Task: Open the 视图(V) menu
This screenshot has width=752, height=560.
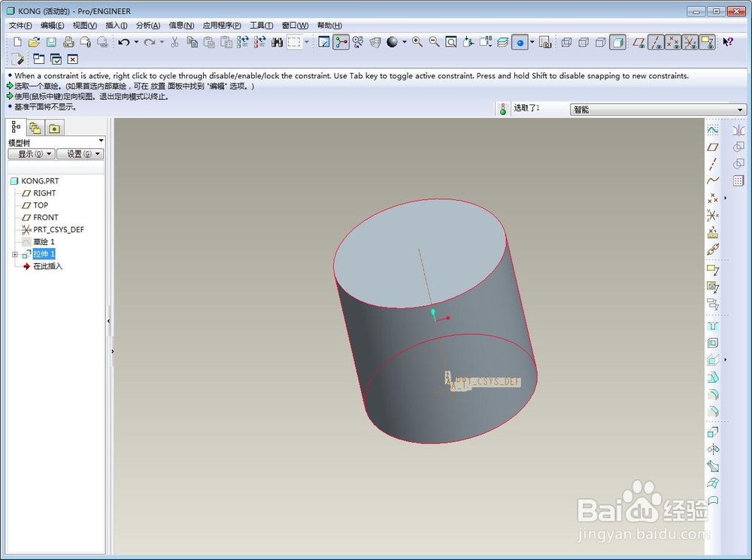Action: [85, 26]
